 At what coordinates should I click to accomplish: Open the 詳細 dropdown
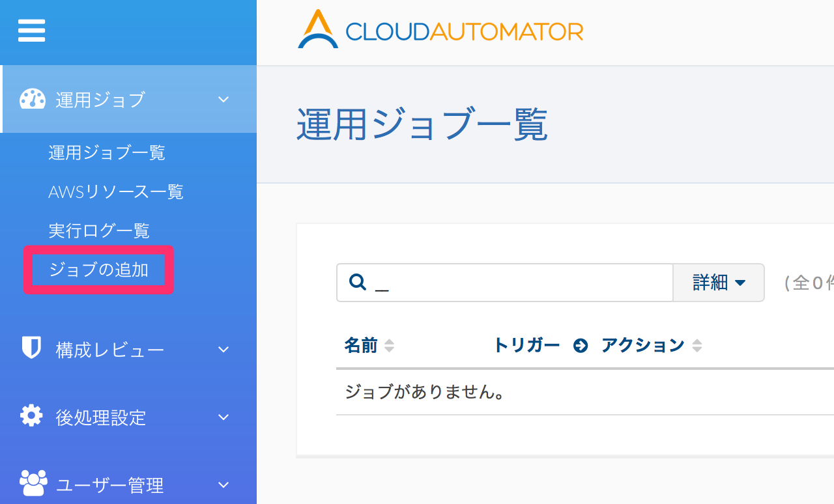click(719, 283)
